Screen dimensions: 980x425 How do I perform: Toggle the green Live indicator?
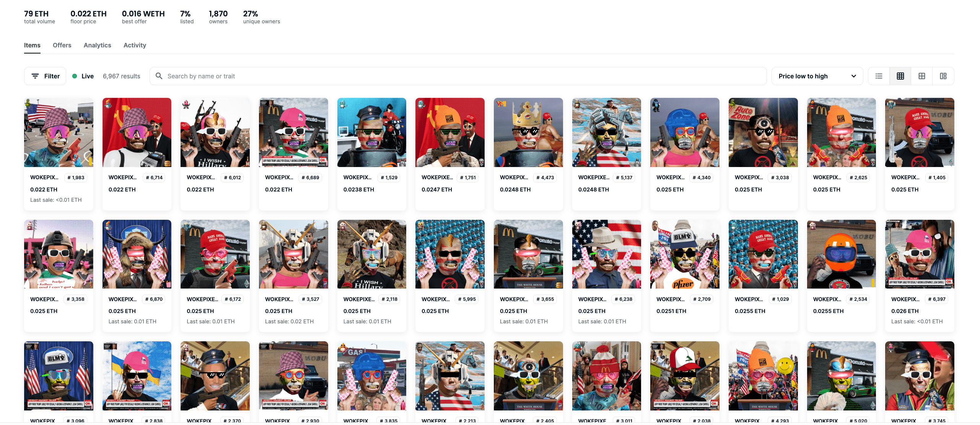click(x=75, y=76)
